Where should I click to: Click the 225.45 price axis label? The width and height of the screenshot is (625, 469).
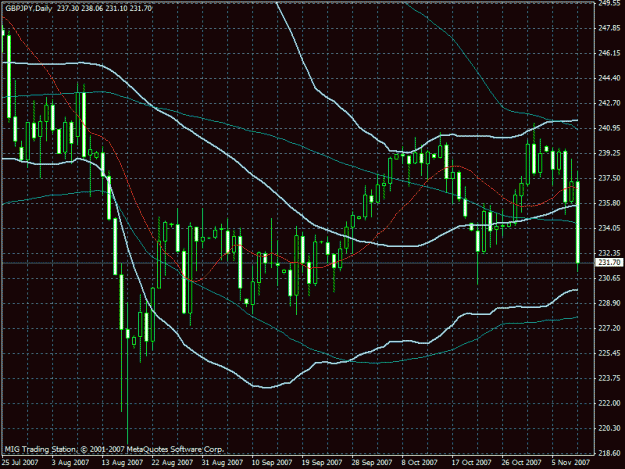[x=610, y=353]
